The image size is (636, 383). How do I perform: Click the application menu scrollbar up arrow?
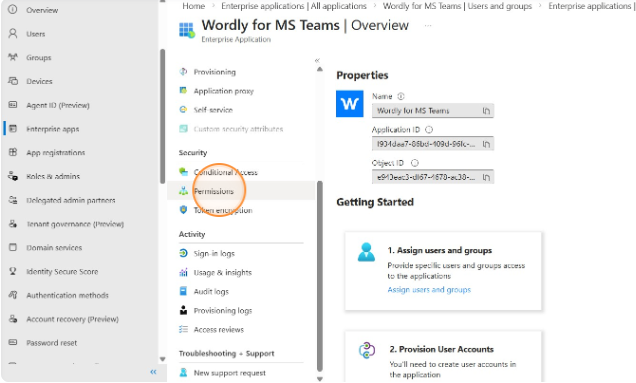pyautogui.click(x=320, y=69)
